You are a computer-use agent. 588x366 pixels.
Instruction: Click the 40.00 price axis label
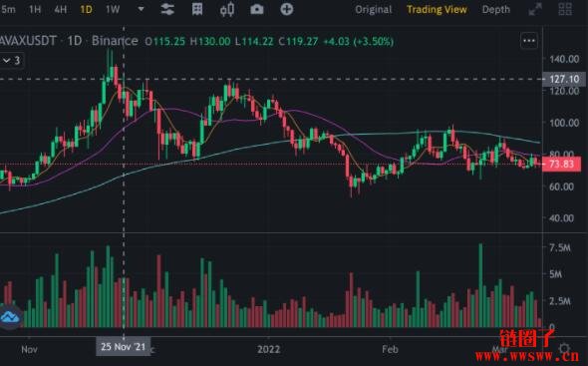[x=561, y=218]
